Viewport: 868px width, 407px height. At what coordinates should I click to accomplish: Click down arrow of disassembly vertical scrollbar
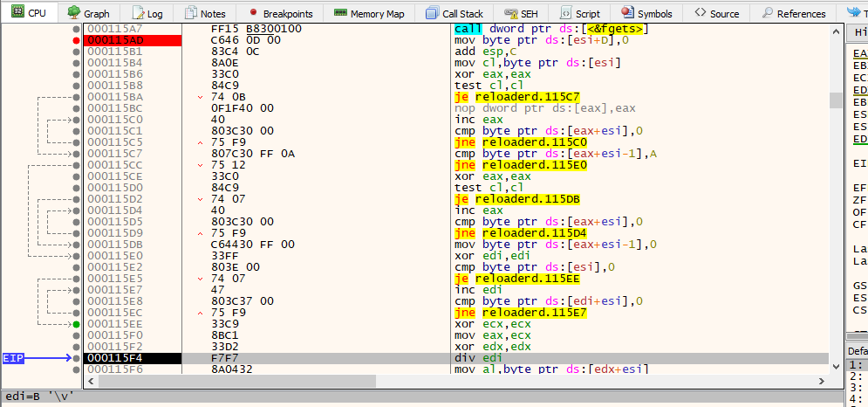(x=836, y=367)
